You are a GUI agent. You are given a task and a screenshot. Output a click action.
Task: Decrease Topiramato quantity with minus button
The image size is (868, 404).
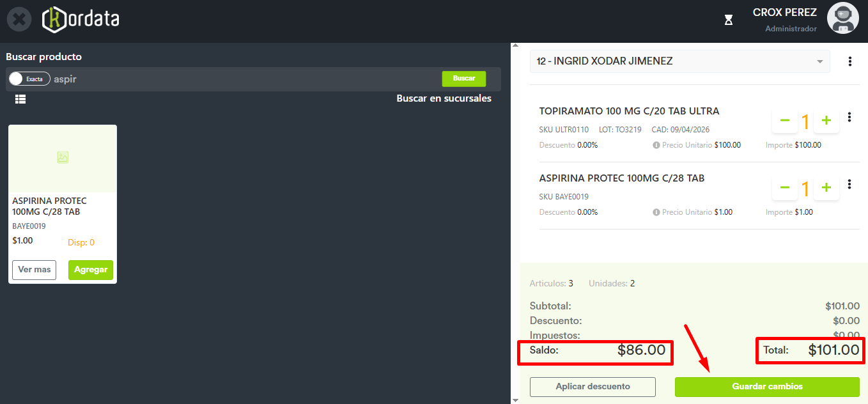pos(785,121)
